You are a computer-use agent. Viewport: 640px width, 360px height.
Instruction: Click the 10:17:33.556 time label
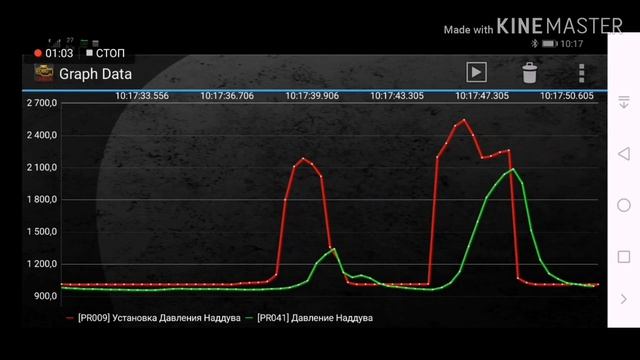pyautogui.click(x=142, y=96)
